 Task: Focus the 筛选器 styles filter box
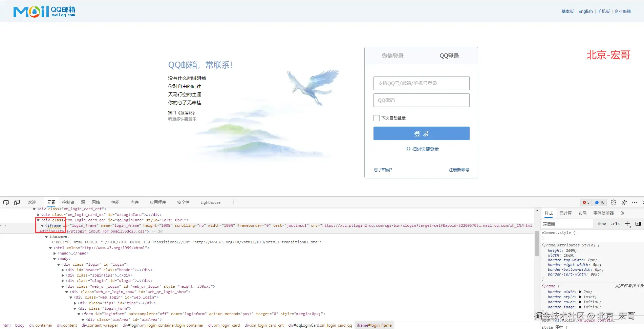tap(566, 224)
